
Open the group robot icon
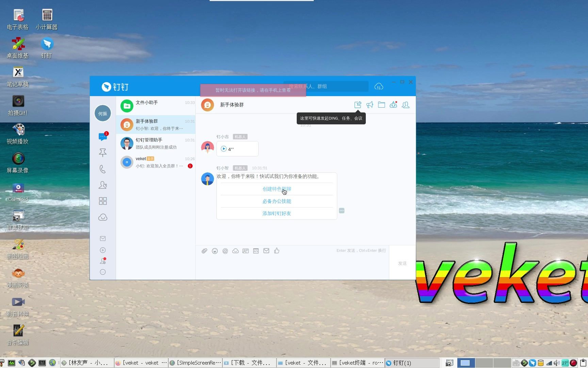pyautogui.click(x=393, y=105)
